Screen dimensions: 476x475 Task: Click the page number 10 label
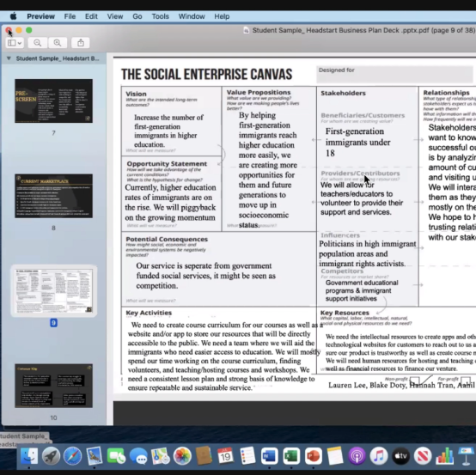point(54,417)
